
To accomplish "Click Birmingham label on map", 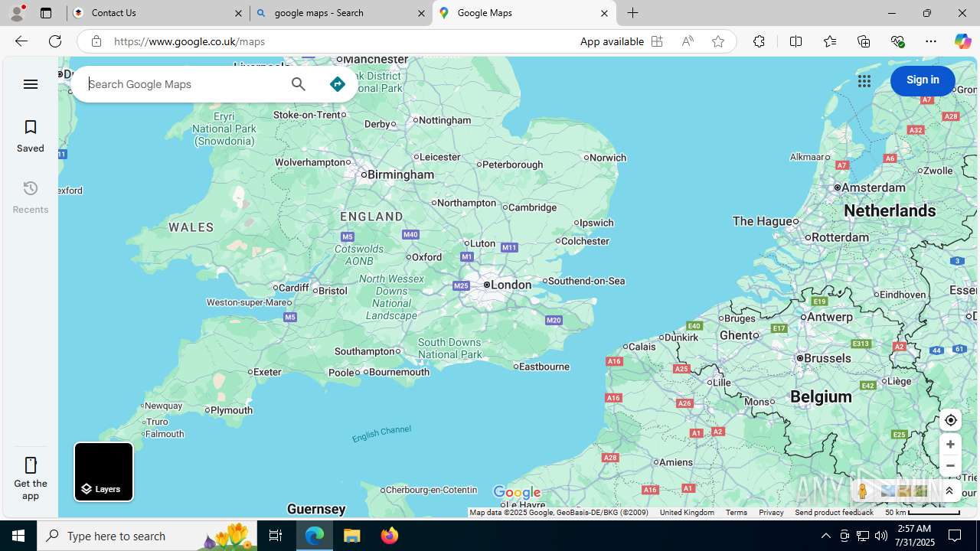I will (x=400, y=174).
